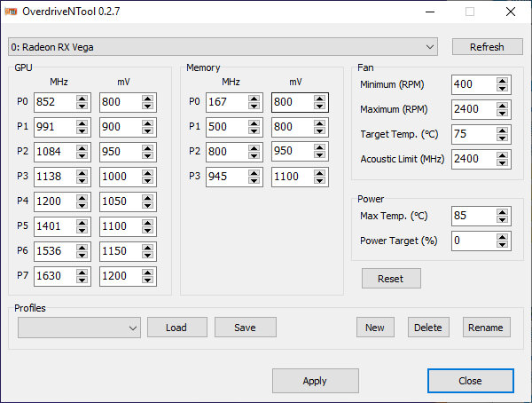Decrease Memory P2 MHz with down arrow
Screen dimensions: 532x403
(254, 155)
